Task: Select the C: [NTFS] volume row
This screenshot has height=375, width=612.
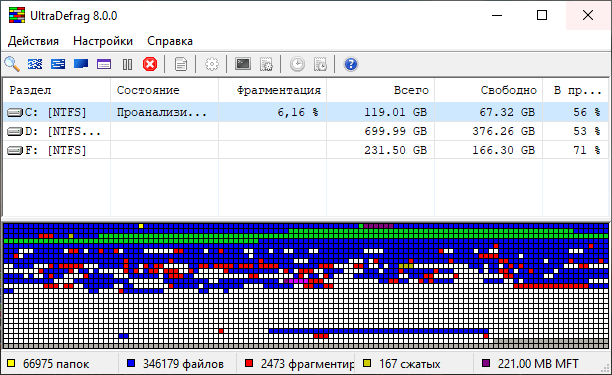Action: (306, 112)
